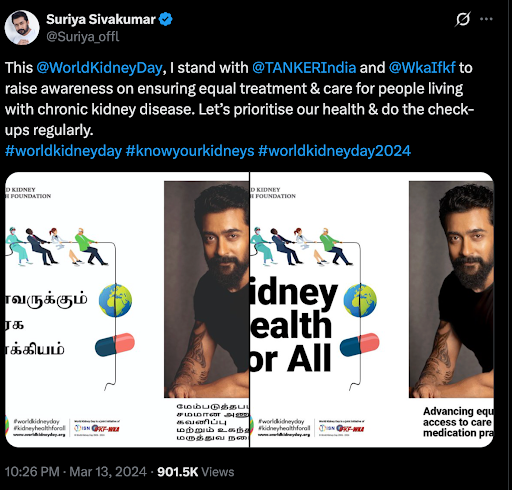
Task: Click the 10:26 PM Mar 13, 2024 timestamp
Action: click(76, 472)
